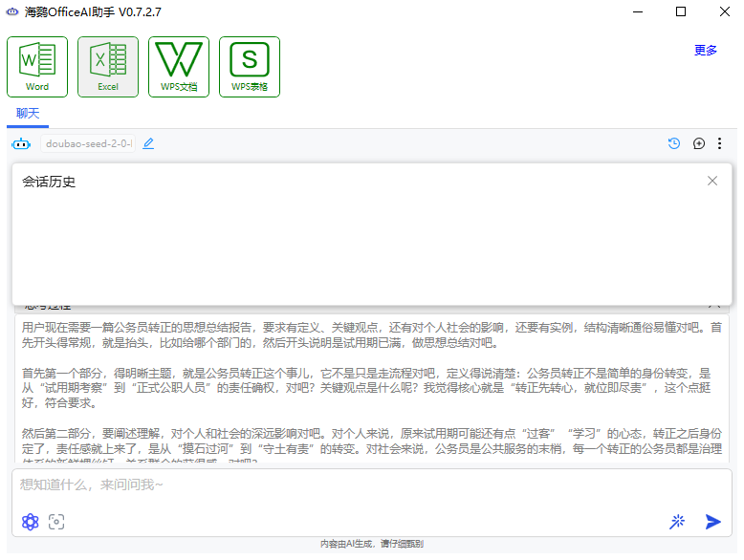Open the three-dot more options menu
Image resolution: width=744 pixels, height=560 pixels.
pos(719,143)
